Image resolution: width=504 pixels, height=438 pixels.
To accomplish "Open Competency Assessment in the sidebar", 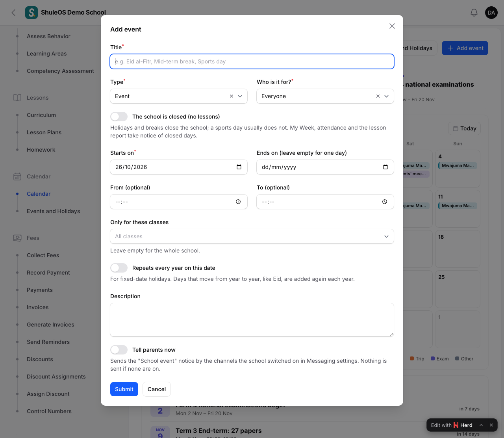I will 60,71.
